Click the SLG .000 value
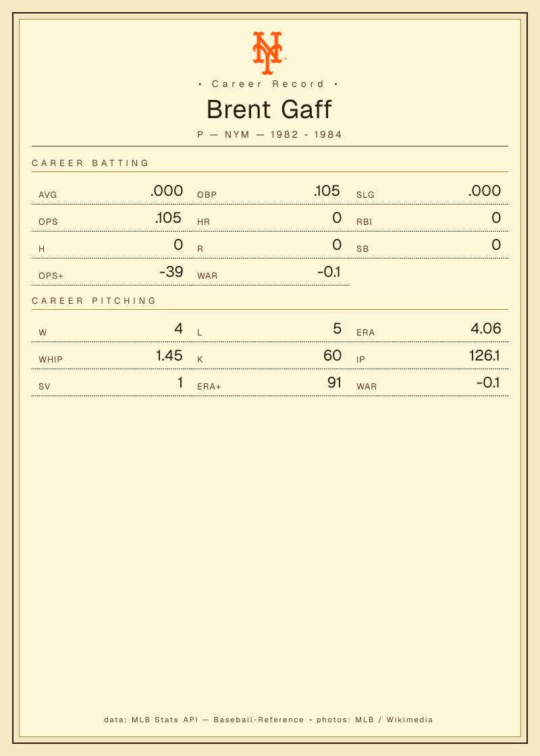 (x=485, y=190)
